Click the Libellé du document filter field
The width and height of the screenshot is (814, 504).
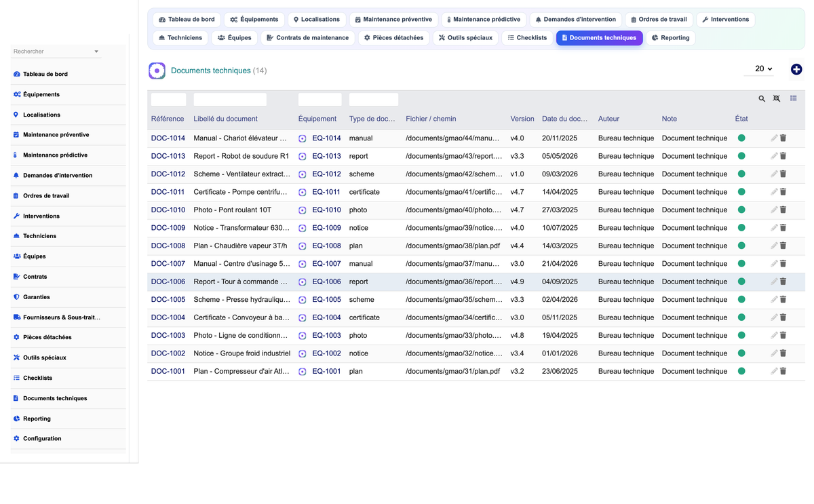[230, 100]
